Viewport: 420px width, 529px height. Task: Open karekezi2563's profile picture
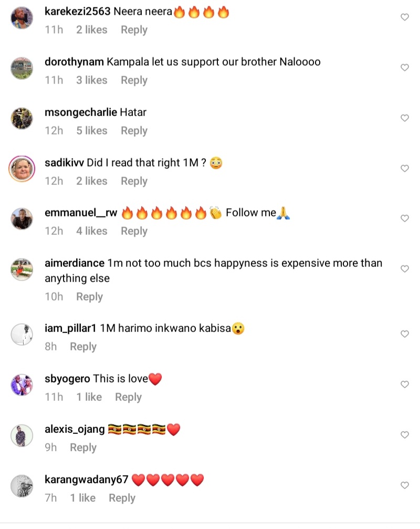click(22, 18)
